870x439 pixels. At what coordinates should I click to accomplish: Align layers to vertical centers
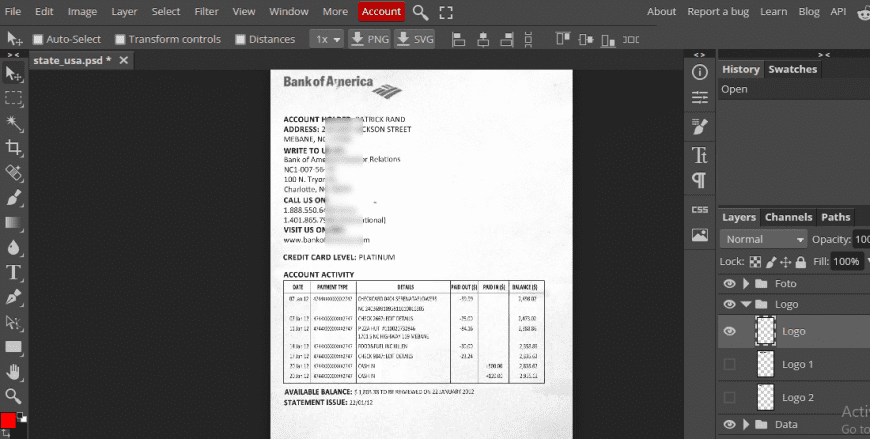pos(586,39)
